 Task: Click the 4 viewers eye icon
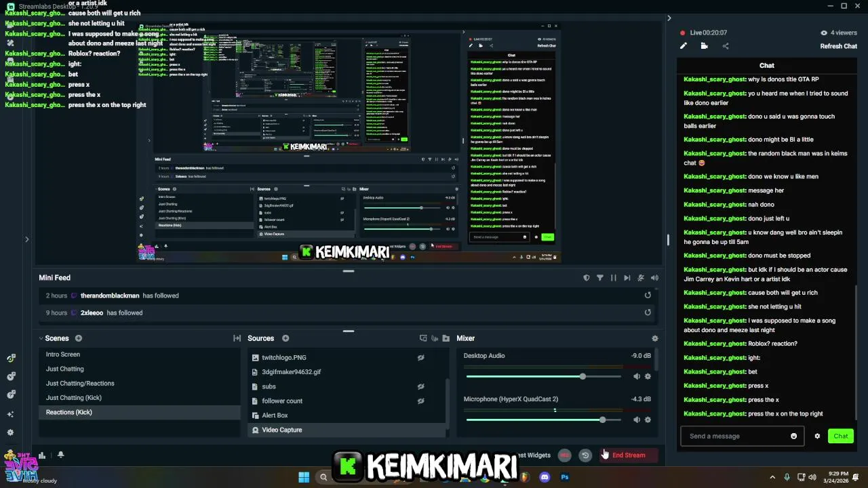coord(824,33)
